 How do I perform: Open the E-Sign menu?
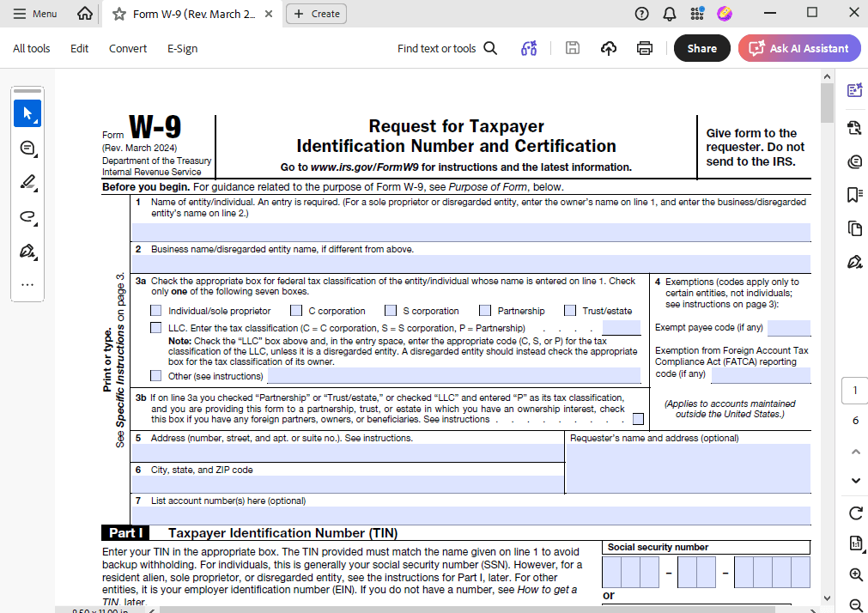pyautogui.click(x=183, y=49)
